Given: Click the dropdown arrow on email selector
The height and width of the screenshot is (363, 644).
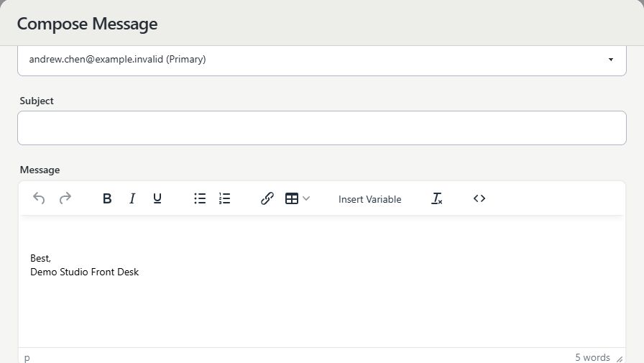Looking at the screenshot, I should (611, 60).
